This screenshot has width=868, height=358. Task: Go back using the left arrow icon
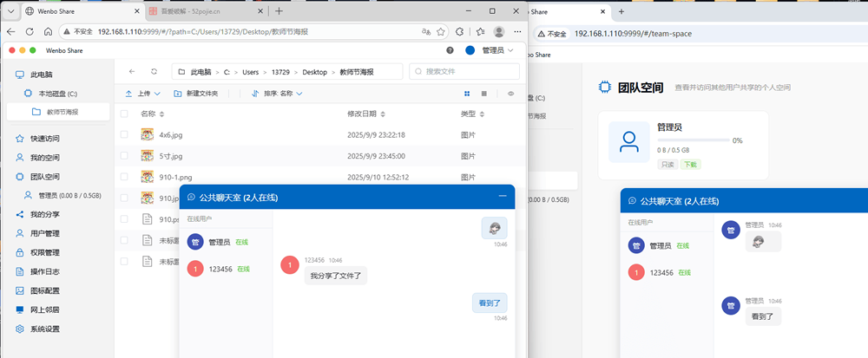[131, 72]
